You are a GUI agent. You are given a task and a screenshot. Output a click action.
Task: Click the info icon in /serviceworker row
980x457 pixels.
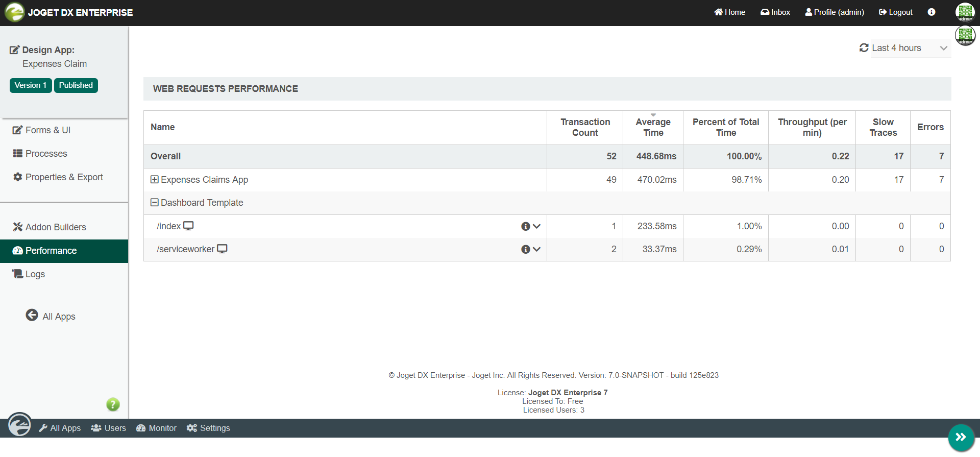tap(525, 249)
